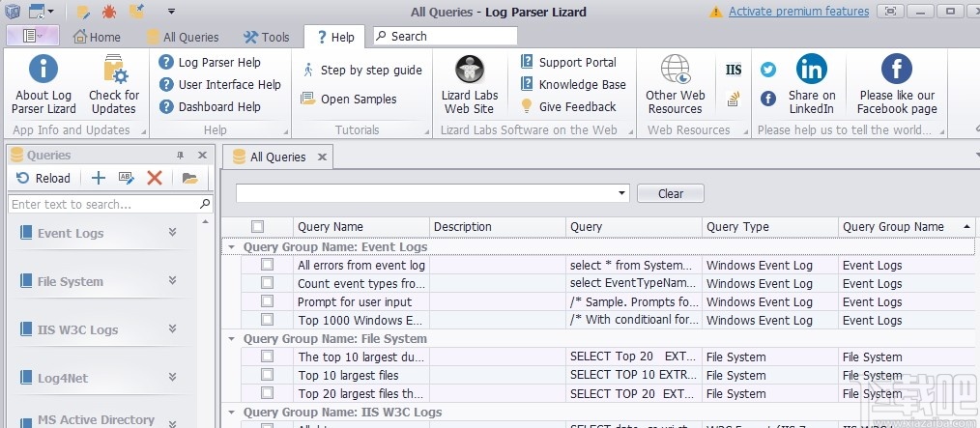Launch the Step by step guide
The width and height of the screenshot is (980, 428).
coord(361,70)
